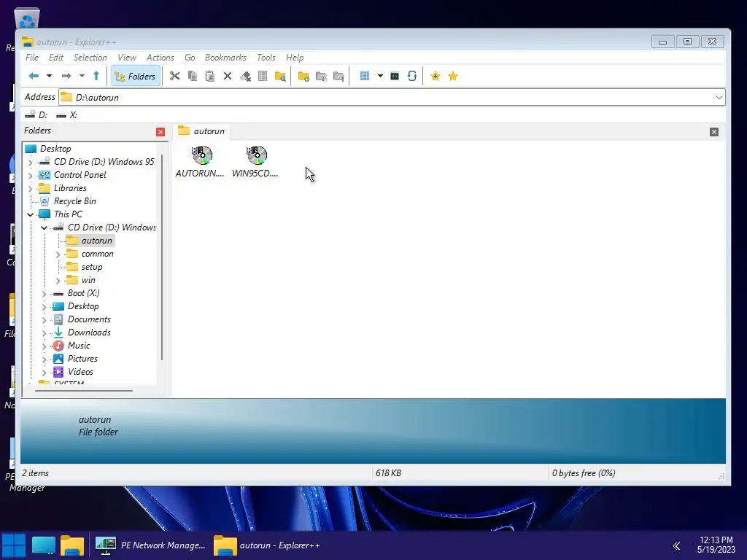Viewport: 747px width, 560px height.
Task: Click the folder tree vertical scrollbar
Action: coord(162,257)
